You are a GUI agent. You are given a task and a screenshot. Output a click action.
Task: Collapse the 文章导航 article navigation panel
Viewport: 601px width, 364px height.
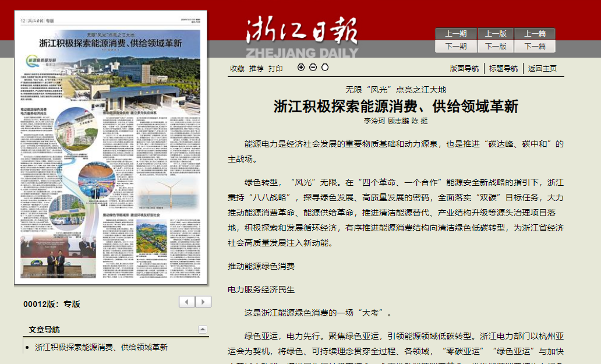point(202,330)
